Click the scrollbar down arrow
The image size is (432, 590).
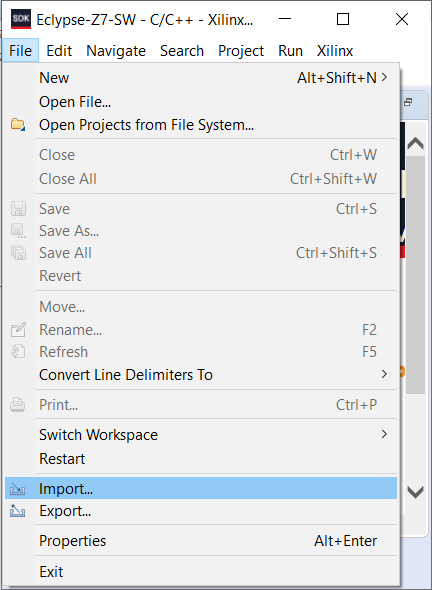click(415, 492)
